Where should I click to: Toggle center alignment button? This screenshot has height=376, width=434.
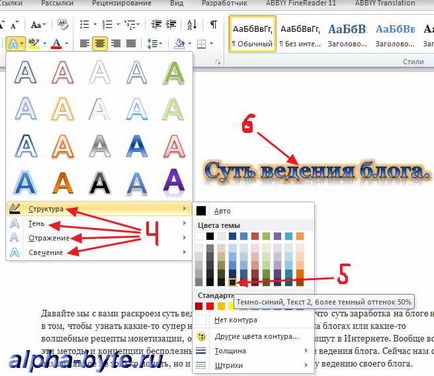(x=100, y=43)
